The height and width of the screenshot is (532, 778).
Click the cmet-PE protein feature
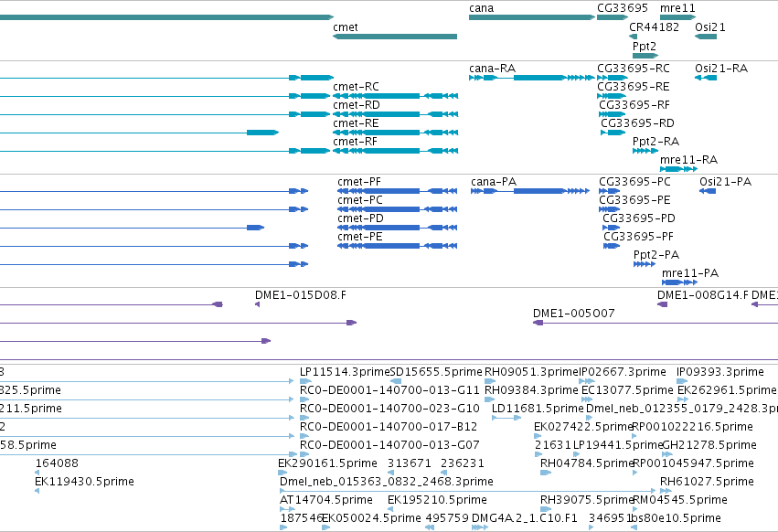[398, 246]
